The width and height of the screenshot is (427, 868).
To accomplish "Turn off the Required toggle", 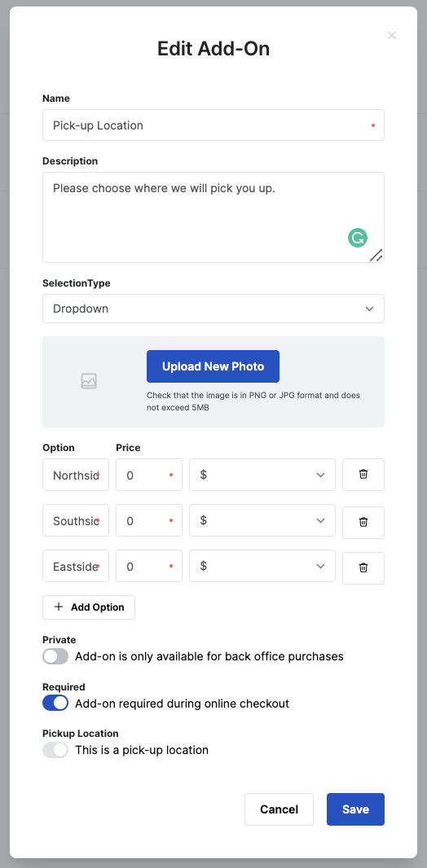I will pyautogui.click(x=55, y=703).
